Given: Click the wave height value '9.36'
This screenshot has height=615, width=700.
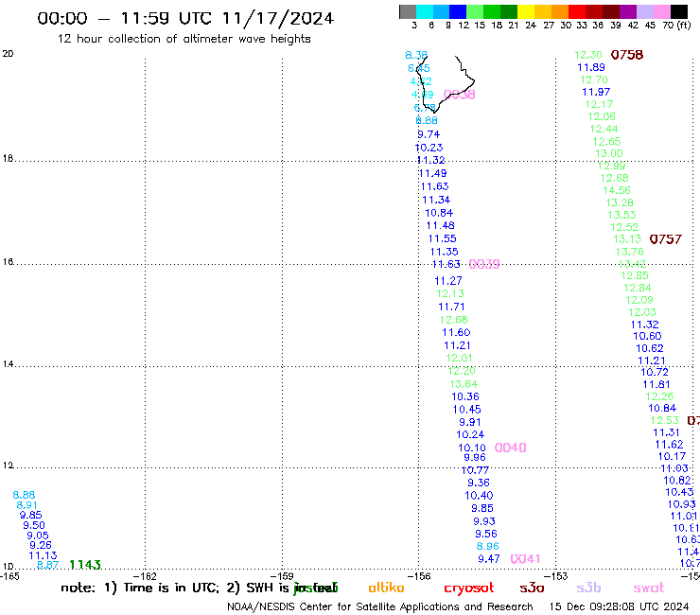Looking at the screenshot, I should [x=478, y=483].
